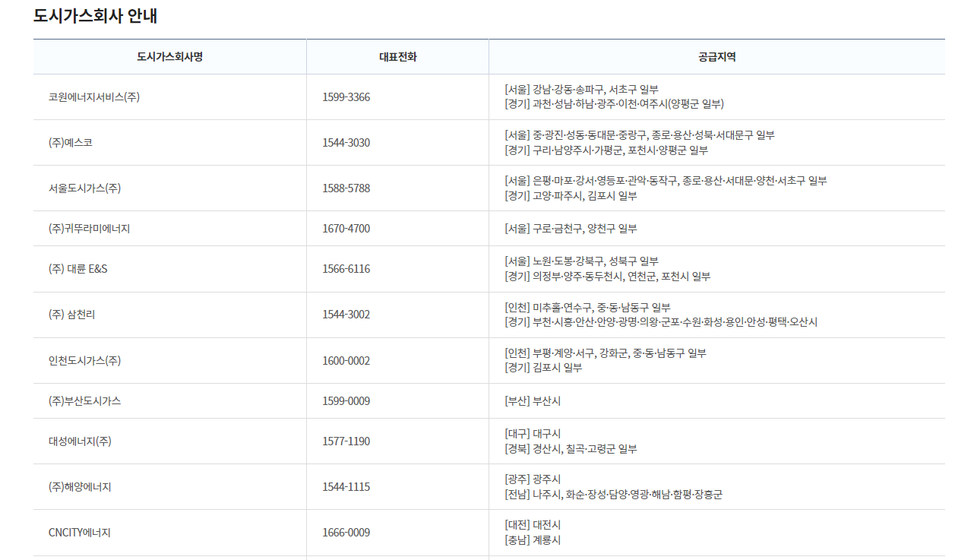Click [경기] 김포시 일부 line in 인천도시가스 row
Image resolution: width=955 pixels, height=560 pixels.
pos(544,368)
